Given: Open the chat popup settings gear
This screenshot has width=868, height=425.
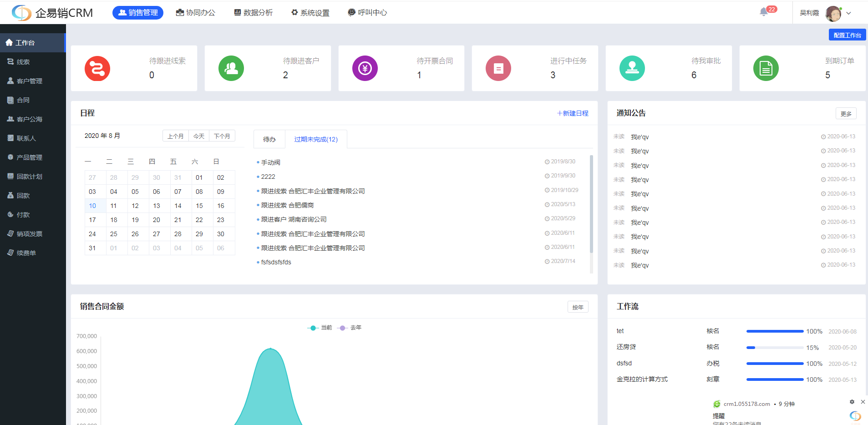Looking at the screenshot, I should pyautogui.click(x=852, y=402).
